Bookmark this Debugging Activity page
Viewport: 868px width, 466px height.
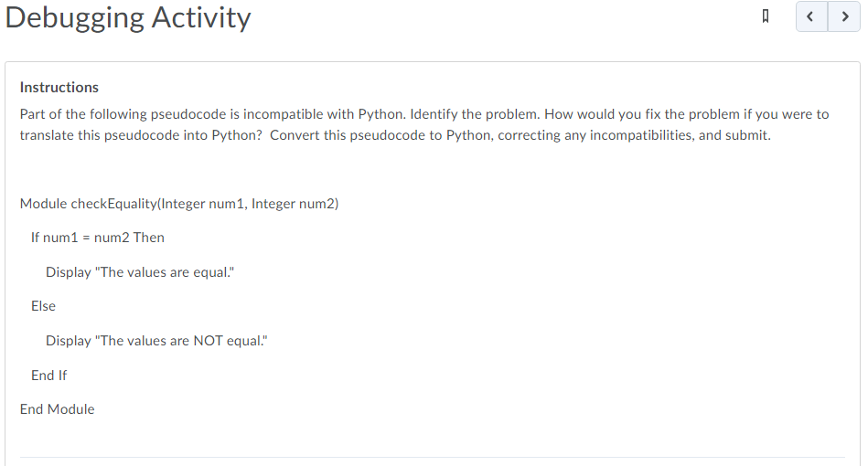click(766, 16)
